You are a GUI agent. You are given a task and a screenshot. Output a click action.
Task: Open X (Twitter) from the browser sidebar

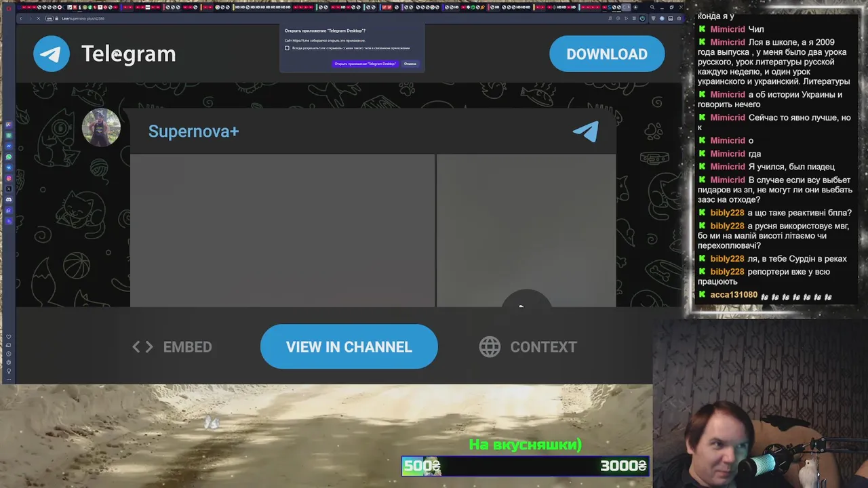(x=9, y=189)
